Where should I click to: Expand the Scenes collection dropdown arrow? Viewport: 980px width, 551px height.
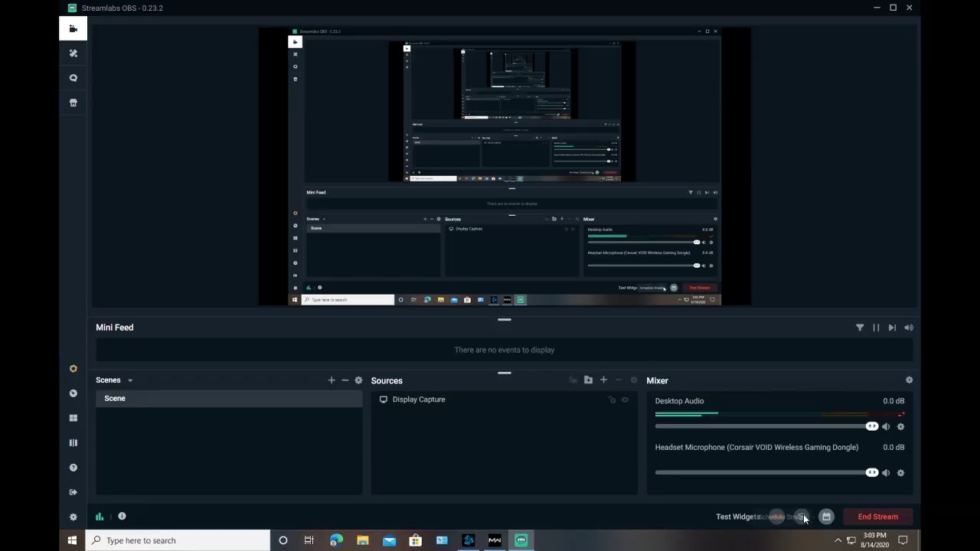130,380
